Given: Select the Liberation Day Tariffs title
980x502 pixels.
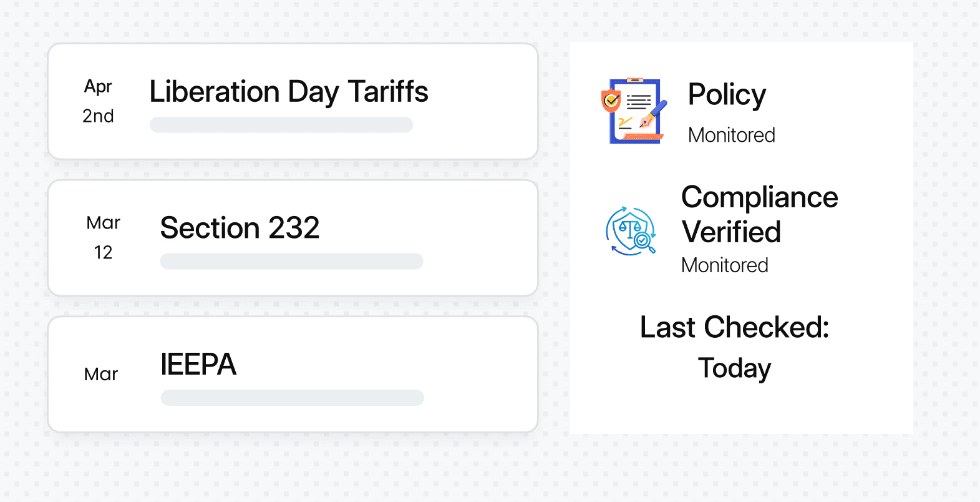Looking at the screenshot, I should coord(289,92).
